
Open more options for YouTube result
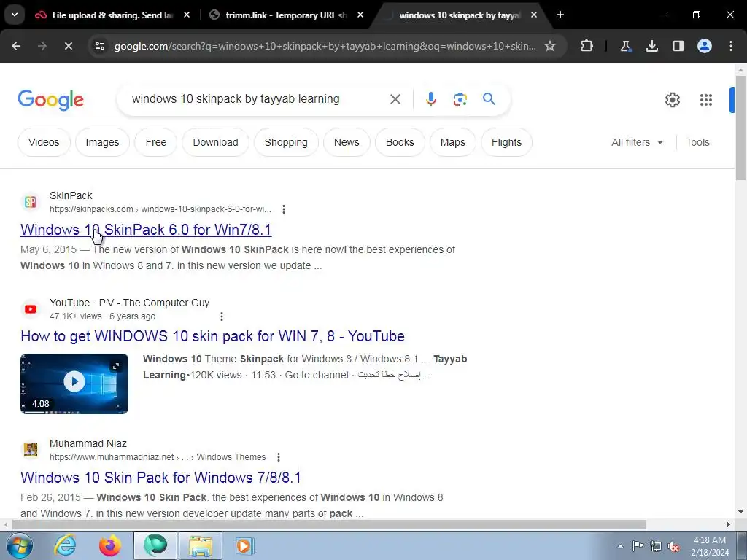coord(222,316)
